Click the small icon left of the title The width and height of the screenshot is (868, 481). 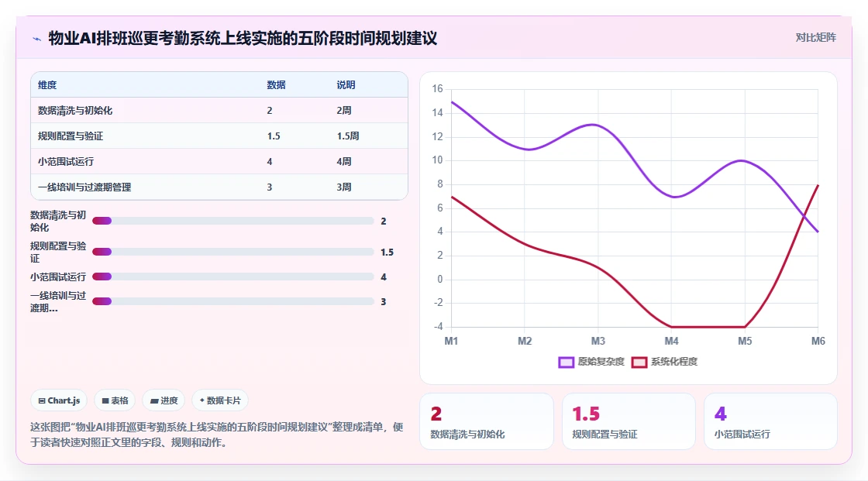[x=36, y=39]
